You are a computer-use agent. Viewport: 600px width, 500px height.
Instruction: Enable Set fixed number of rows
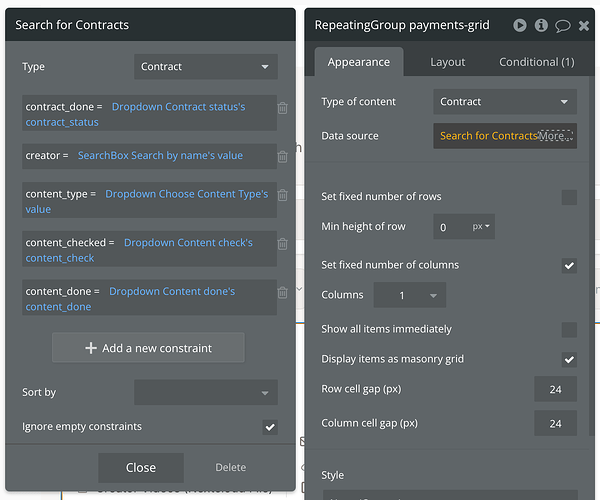[569, 197]
